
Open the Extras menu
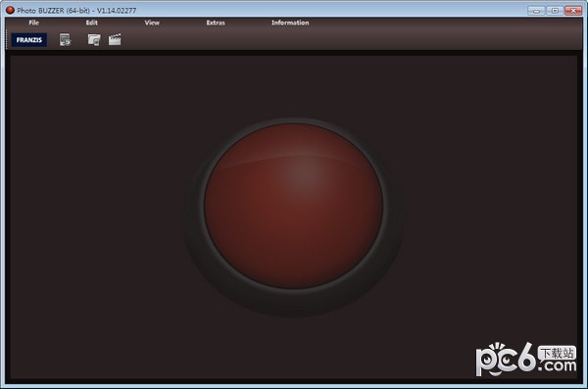216,23
